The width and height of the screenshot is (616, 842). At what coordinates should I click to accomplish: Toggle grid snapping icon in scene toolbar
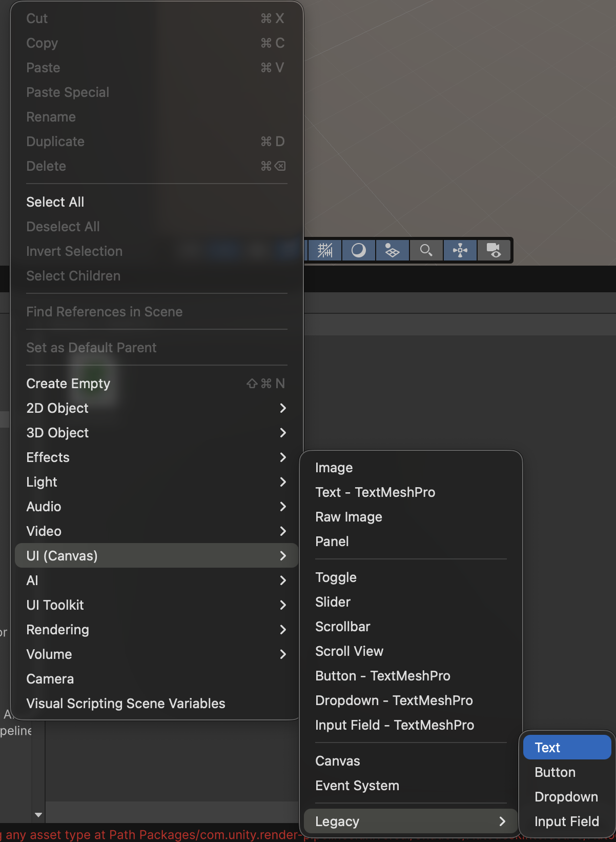(x=325, y=250)
